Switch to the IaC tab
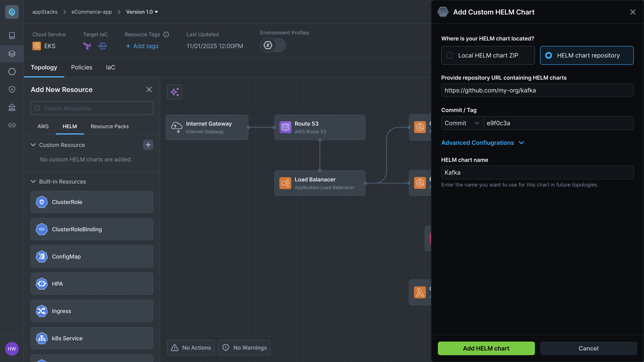644x362 pixels. coord(111,67)
